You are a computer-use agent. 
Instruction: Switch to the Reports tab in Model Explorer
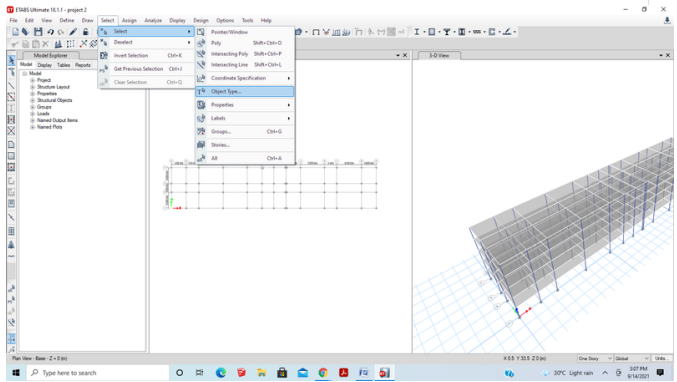83,65
